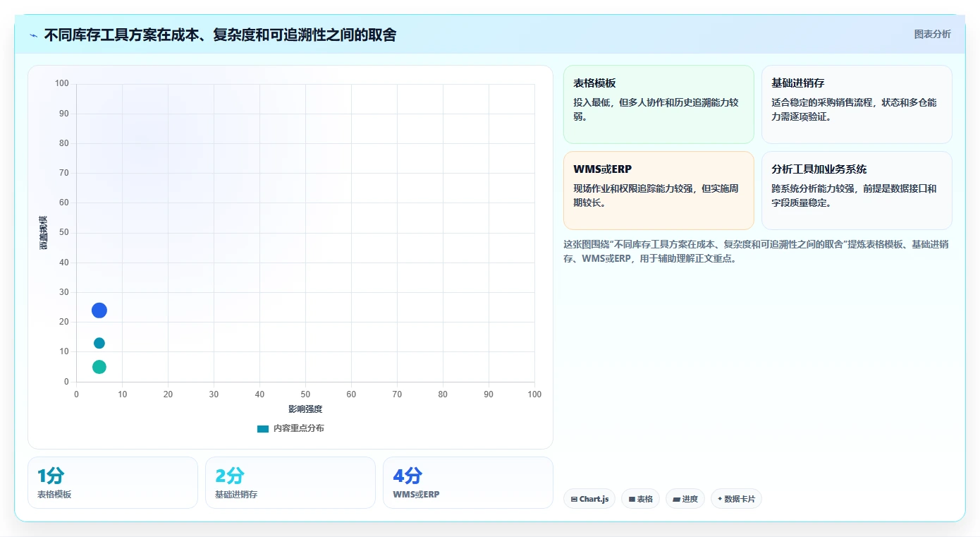The image size is (980, 537).
Task: Click the 50 tick on the x-axis
Action: coord(305,394)
